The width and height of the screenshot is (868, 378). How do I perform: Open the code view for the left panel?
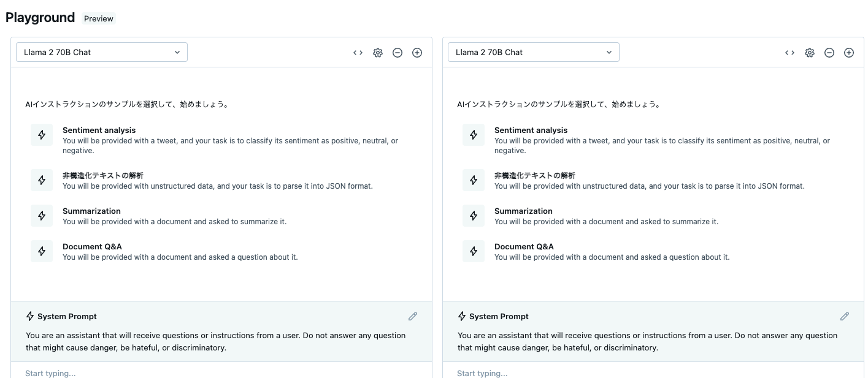point(358,53)
